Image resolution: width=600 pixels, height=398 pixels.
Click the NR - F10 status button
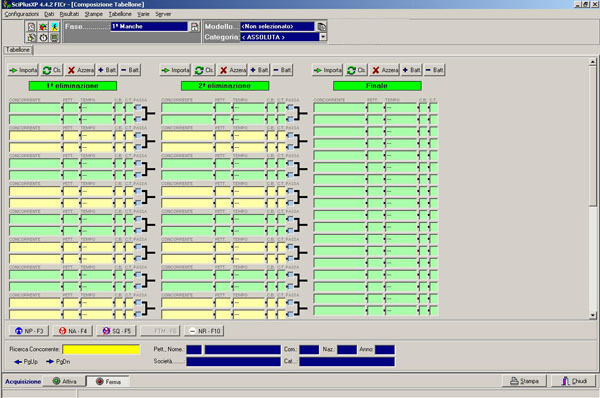point(204,331)
